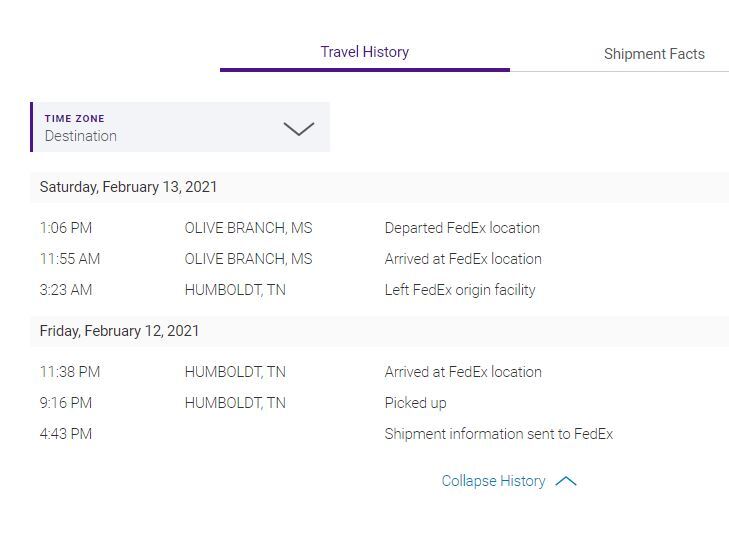Image resolution: width=729 pixels, height=537 pixels.
Task: Click the TIME ZONE label
Action: pos(74,118)
